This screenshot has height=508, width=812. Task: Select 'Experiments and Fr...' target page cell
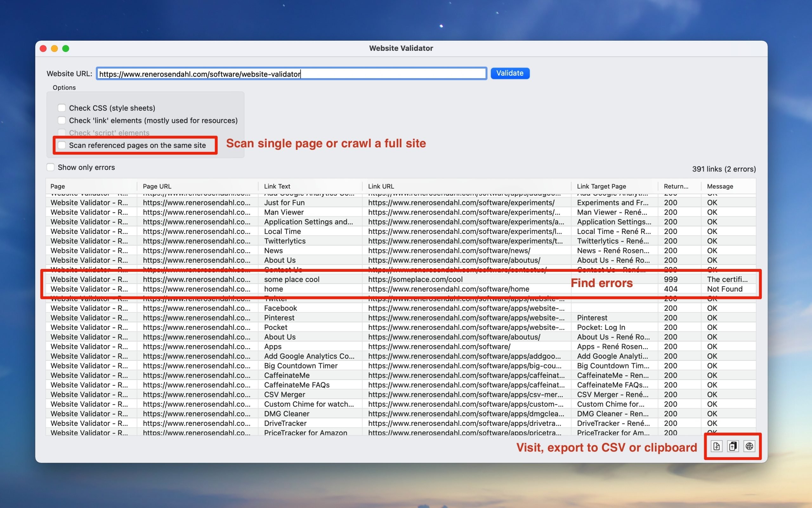click(613, 203)
